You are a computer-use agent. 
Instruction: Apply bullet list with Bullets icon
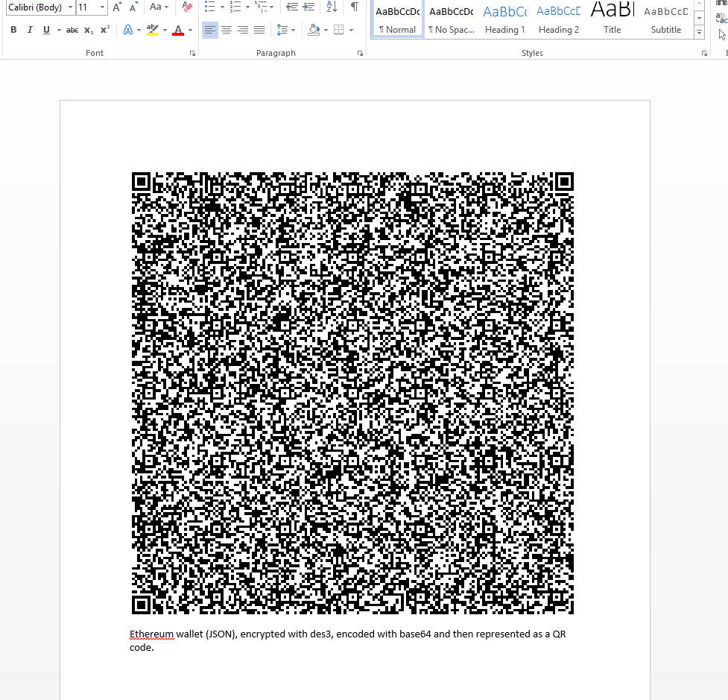pyautogui.click(x=210, y=7)
